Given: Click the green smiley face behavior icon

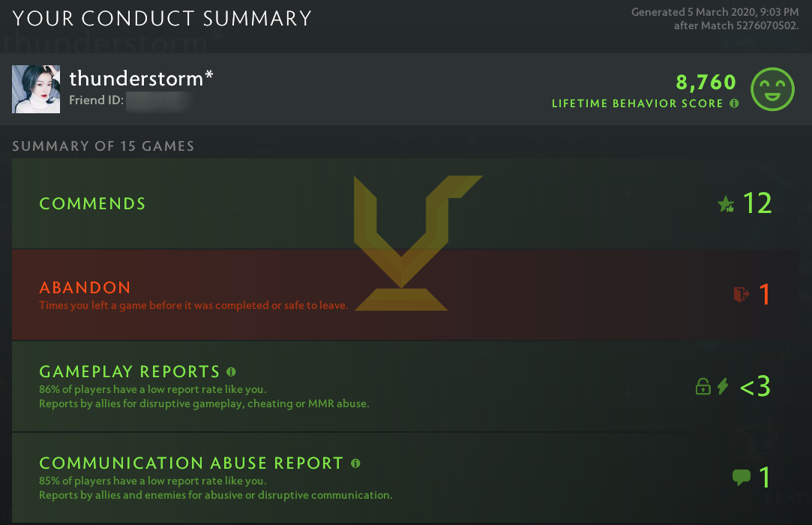Looking at the screenshot, I should point(772,88).
